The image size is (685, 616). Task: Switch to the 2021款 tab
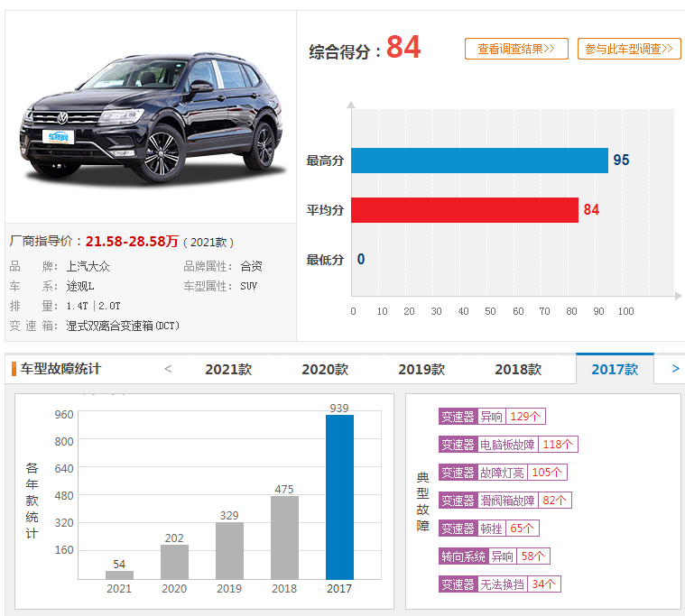[x=227, y=370]
